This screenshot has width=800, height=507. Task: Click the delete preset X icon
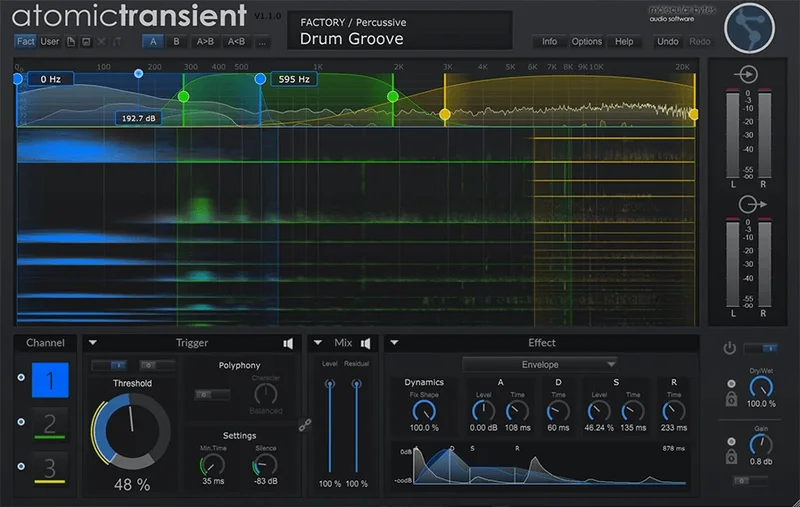tap(102, 42)
